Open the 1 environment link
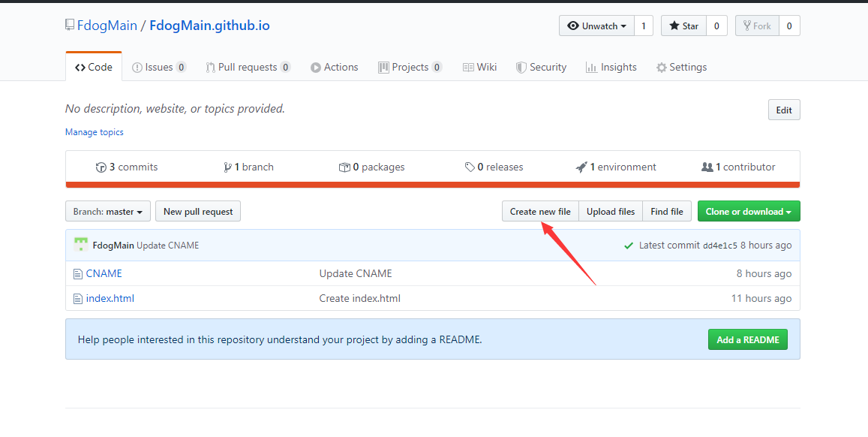This screenshot has height=437, width=868. [x=616, y=167]
